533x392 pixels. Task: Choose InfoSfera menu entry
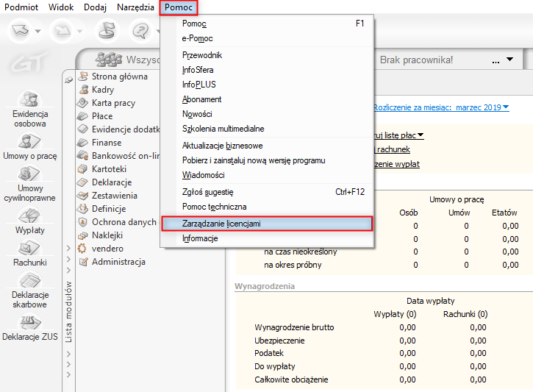(267, 70)
